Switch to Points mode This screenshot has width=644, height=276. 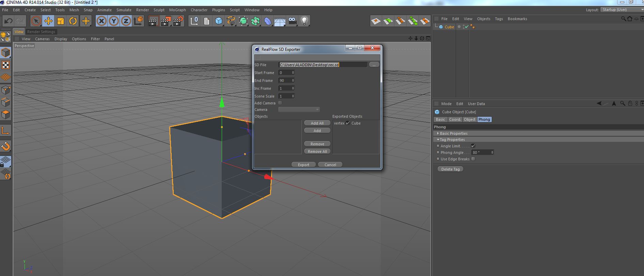point(6,90)
